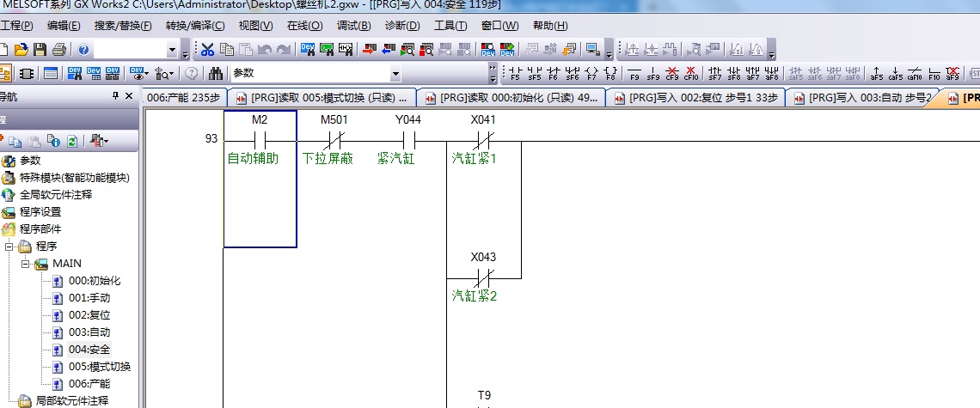This screenshot has height=408, width=980.
Task: Open find device binoculars icon
Action: tap(216, 73)
